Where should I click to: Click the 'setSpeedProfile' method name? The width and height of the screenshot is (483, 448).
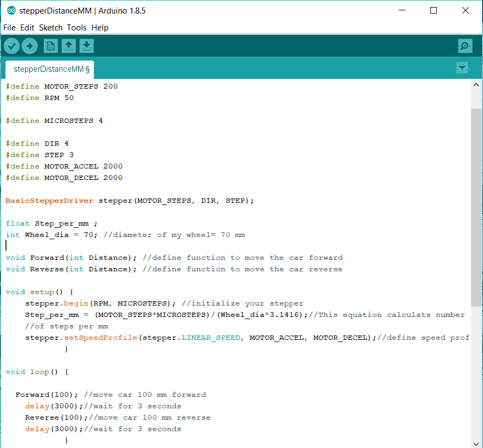101,338
